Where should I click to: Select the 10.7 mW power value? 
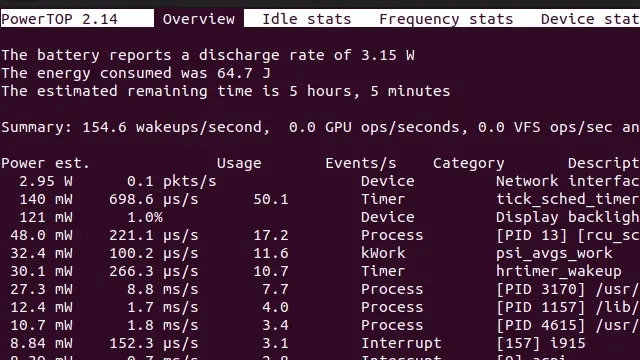coord(41,325)
